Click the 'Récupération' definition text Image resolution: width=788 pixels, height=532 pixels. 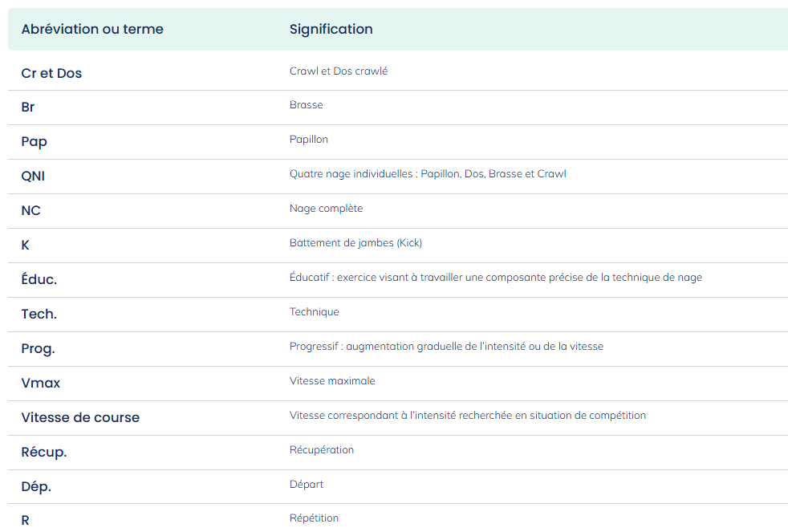(322, 450)
